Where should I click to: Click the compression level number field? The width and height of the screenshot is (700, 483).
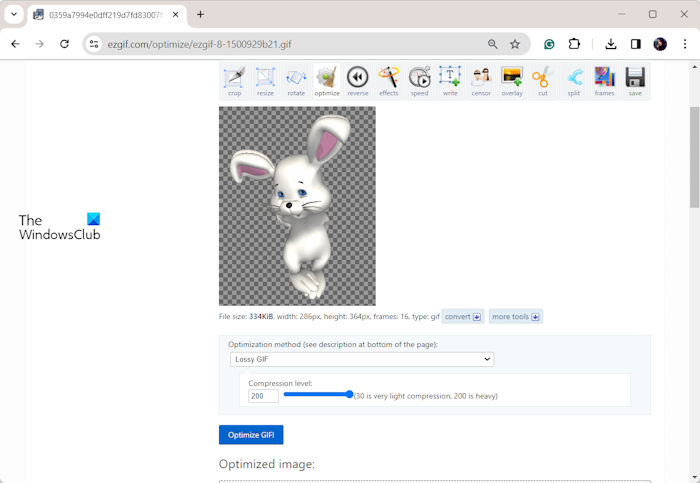[x=263, y=396]
